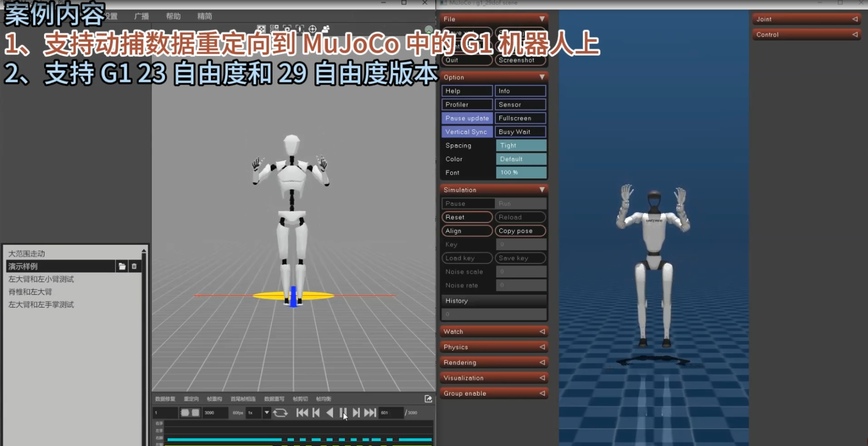Expand the Physics section
Image resolution: width=868 pixels, height=446 pixels.
coord(493,347)
